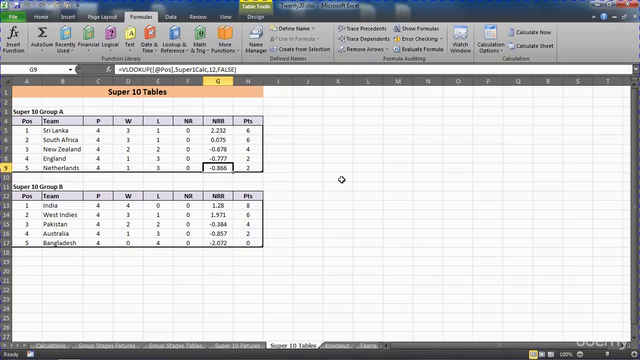The height and width of the screenshot is (360, 640).
Task: Select the NRR value 2.232
Action: coord(218,131)
